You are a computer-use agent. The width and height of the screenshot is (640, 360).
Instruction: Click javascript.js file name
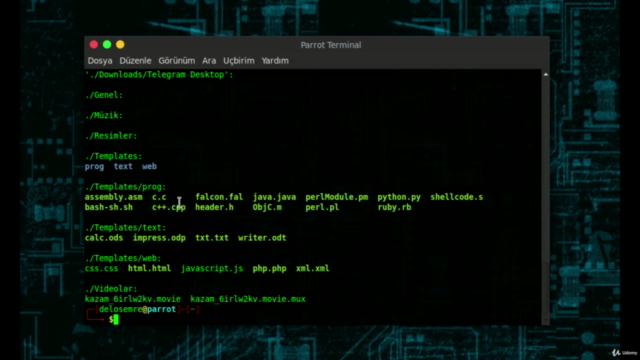point(212,269)
